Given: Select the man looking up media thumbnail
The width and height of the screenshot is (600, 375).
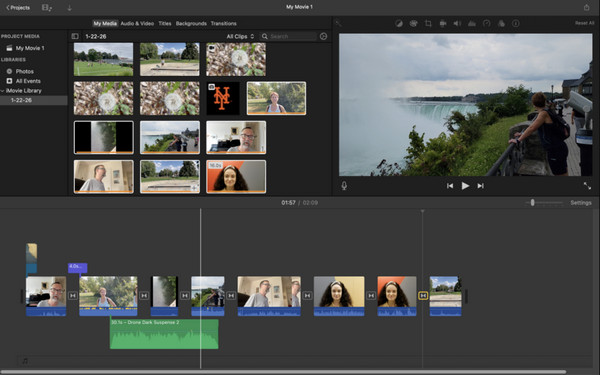Looking at the screenshot, I should (104, 176).
